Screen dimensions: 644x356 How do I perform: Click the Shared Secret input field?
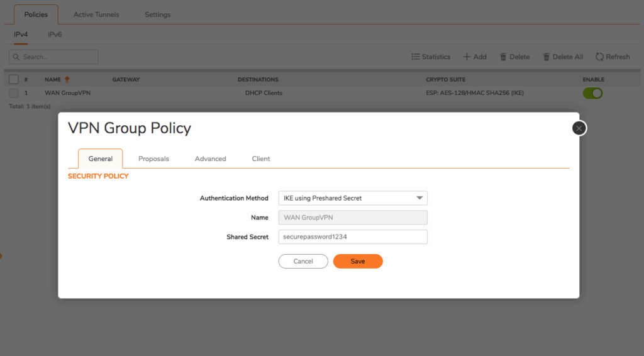tap(353, 237)
